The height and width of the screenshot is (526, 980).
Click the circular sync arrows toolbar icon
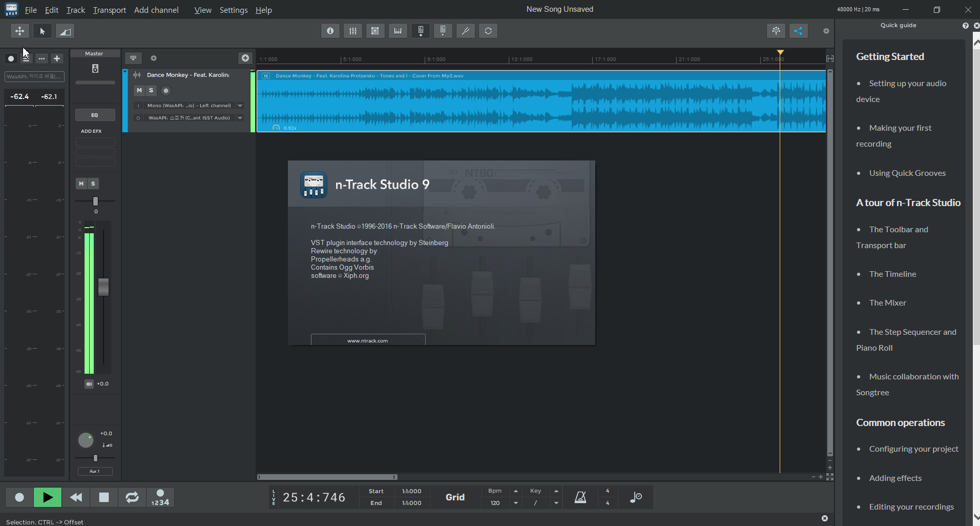coord(488,31)
